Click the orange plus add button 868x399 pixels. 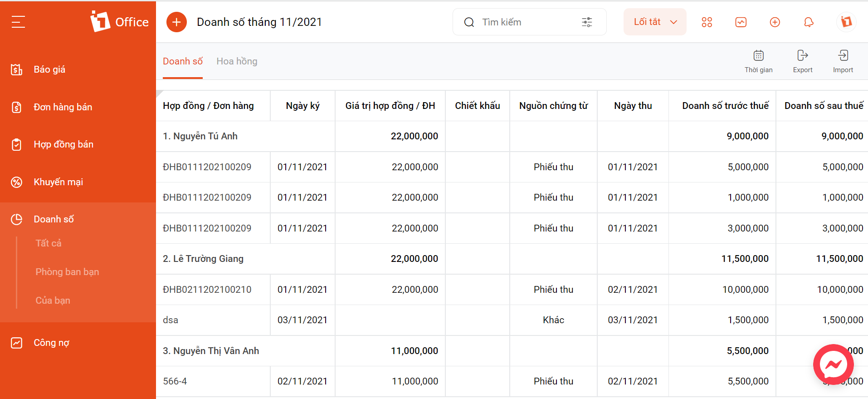(176, 22)
